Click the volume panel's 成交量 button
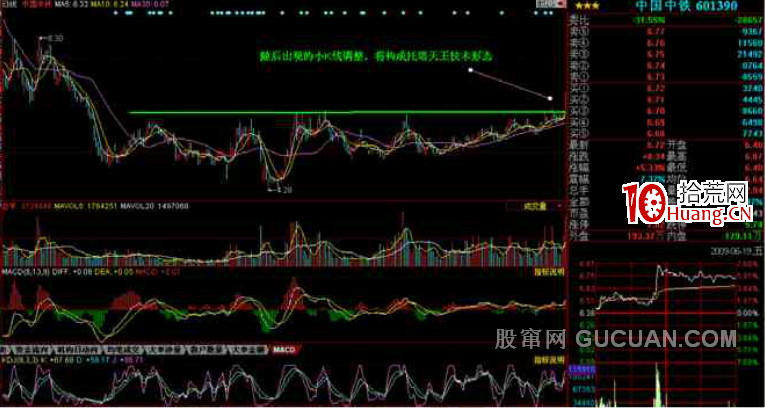The height and width of the screenshot is (408, 765). pos(534,206)
